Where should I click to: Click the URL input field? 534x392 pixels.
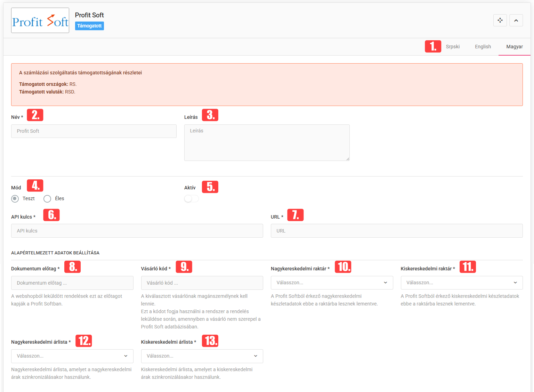pyautogui.click(x=396, y=231)
